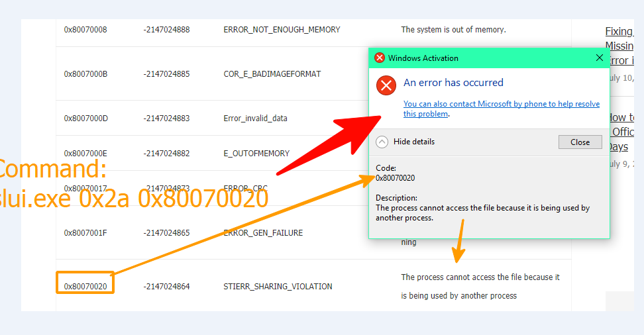Click the big red arrow pointing to the dialog
This screenshot has width=644, height=335.
click(x=331, y=147)
